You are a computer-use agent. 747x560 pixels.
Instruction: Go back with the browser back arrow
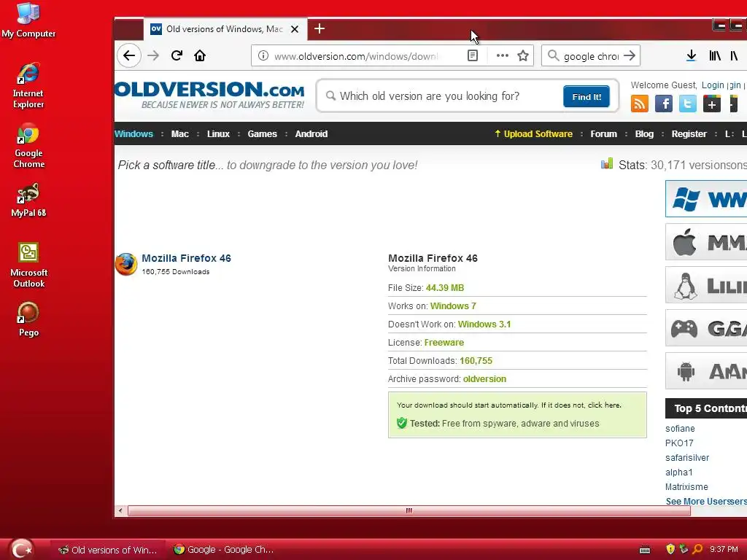click(129, 55)
